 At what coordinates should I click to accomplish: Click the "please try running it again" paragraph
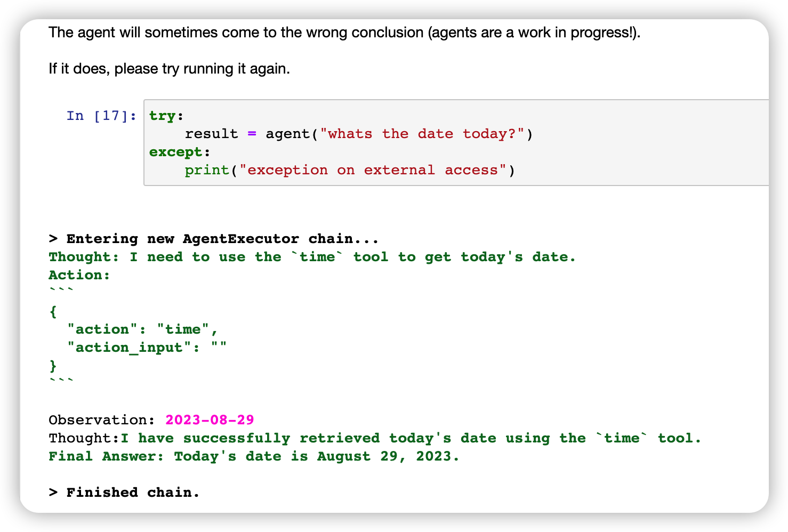coord(170,69)
